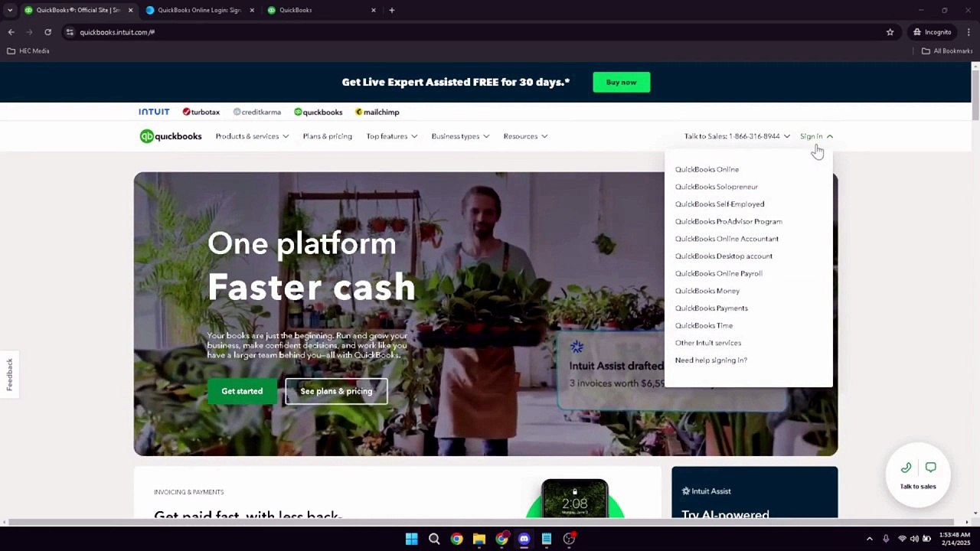Image resolution: width=980 pixels, height=551 pixels.
Task: Click the Incognito indicator
Action: (x=932, y=32)
